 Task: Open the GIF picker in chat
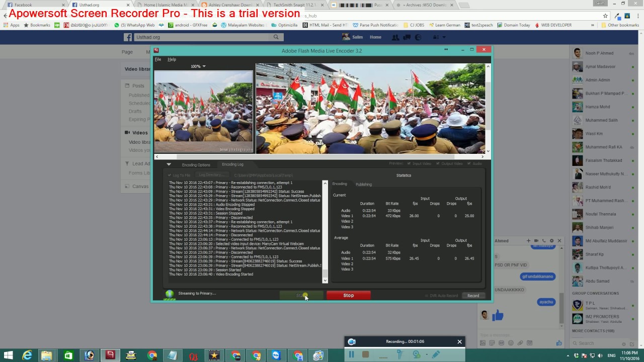pos(501,343)
